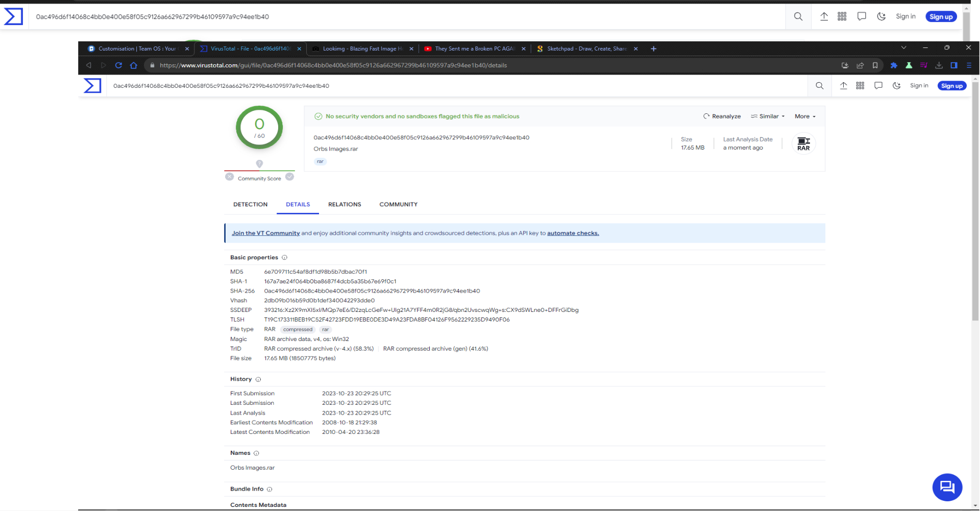The height and width of the screenshot is (511, 980).
Task: Click Sign in link in outer top header
Action: 905,16
